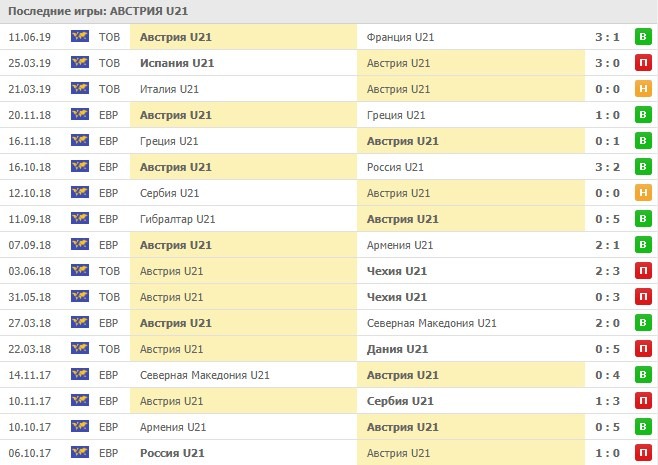This screenshot has height=465, width=658.
Task: Click the flag icon in the 11.06.19 row
Action: (x=80, y=37)
